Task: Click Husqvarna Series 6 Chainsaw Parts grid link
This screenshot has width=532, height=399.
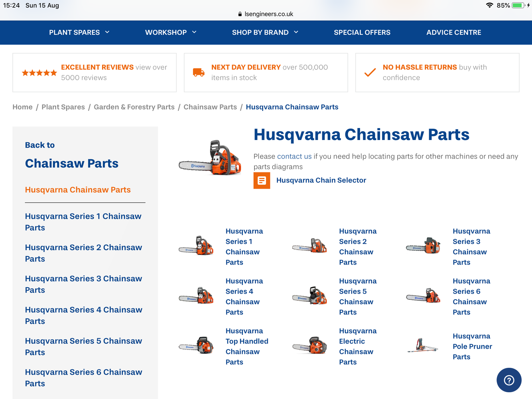Action: (471, 296)
